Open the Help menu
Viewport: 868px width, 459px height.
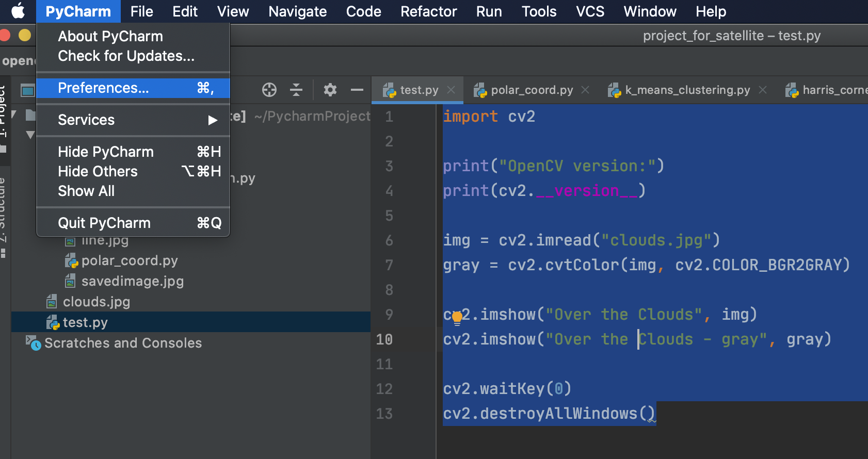click(x=711, y=11)
